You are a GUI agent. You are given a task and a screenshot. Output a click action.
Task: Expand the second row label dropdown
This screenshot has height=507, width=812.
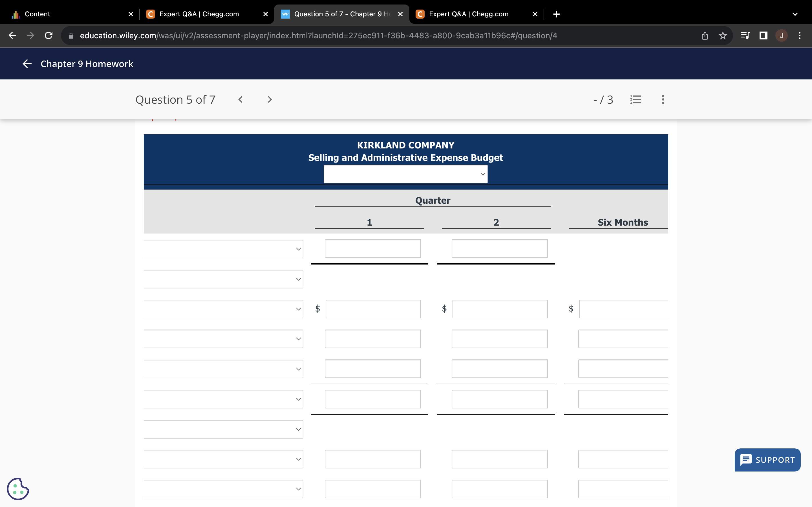[x=224, y=279]
